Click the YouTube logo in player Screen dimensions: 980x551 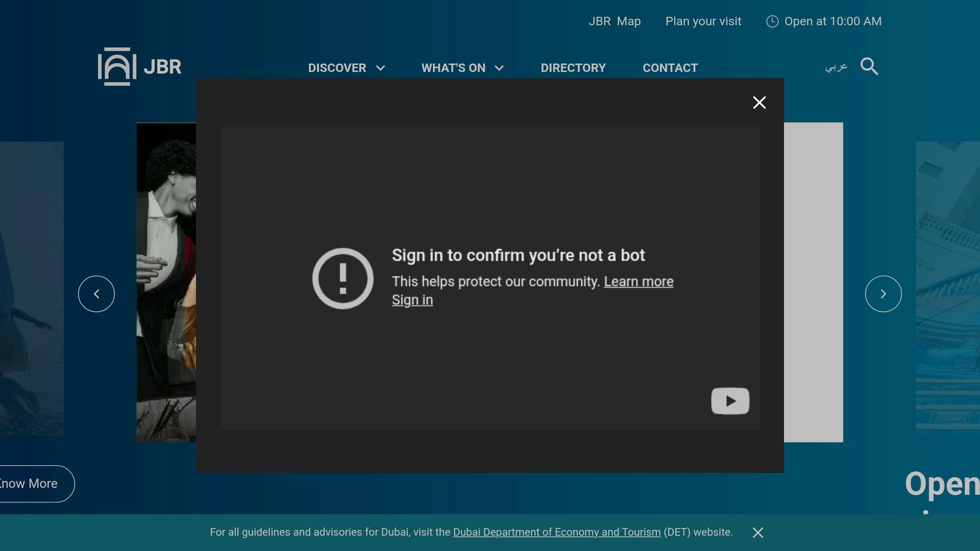coord(730,401)
